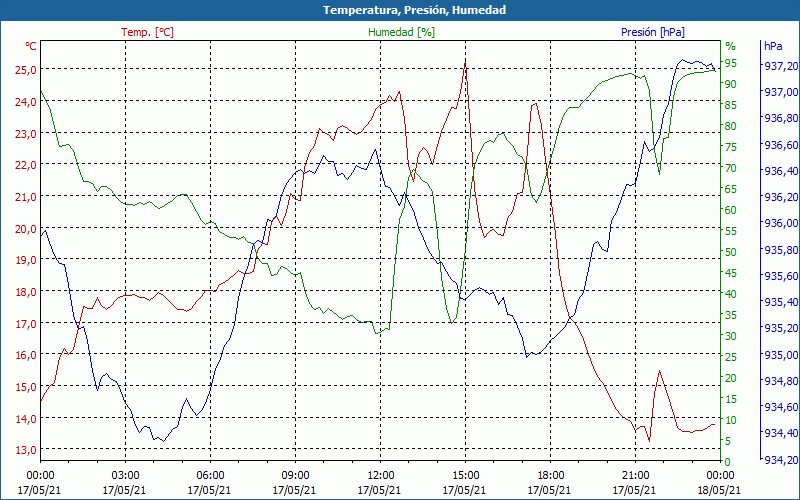800x500 pixels.
Task: Click the 95 humidity axis value
Action: click(731, 63)
